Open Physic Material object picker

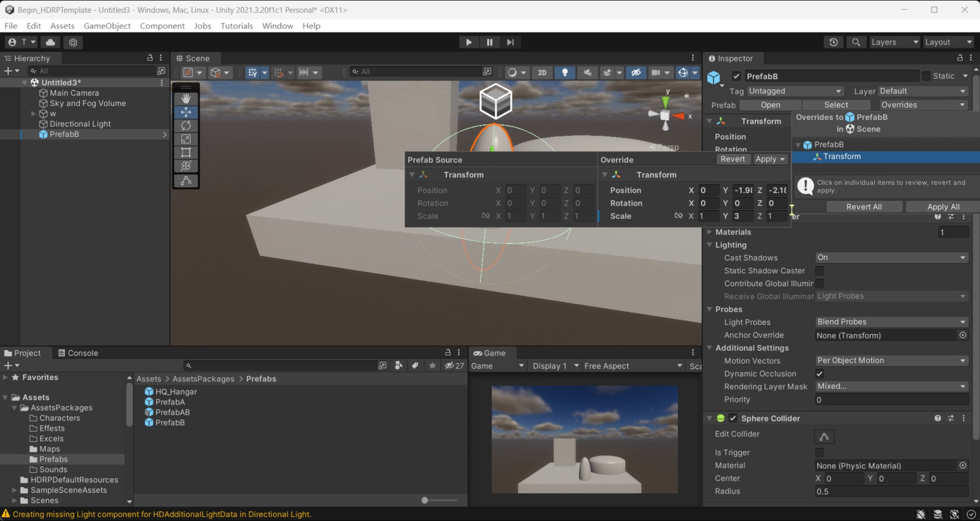coord(963,465)
